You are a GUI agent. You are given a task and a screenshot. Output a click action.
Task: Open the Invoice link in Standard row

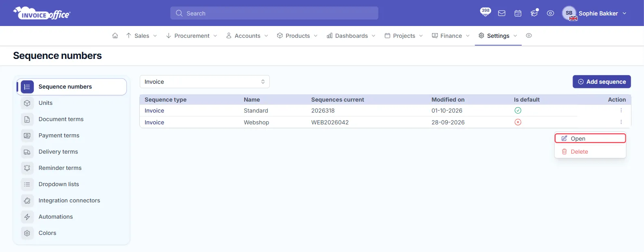[x=154, y=111]
